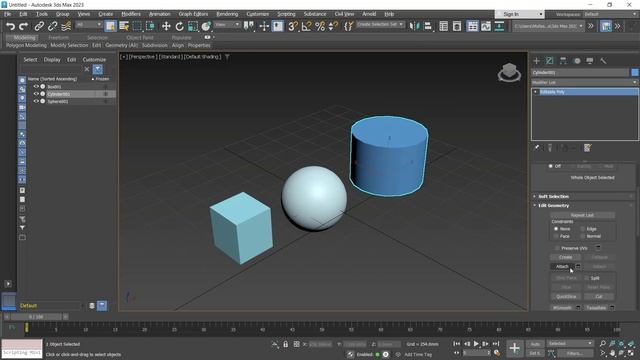The width and height of the screenshot is (640, 360).
Task: Toggle the Percent Snap icon
Action: (x=320, y=27)
